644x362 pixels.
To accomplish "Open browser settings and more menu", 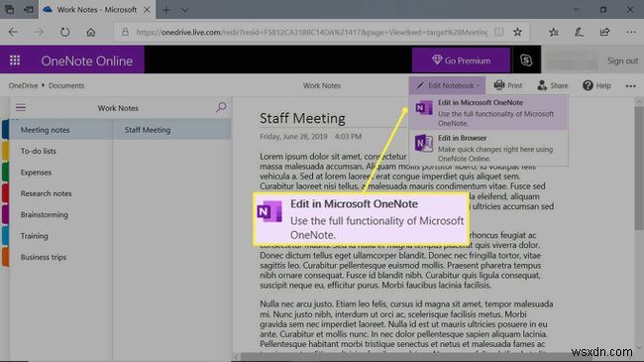I will pos(631,32).
